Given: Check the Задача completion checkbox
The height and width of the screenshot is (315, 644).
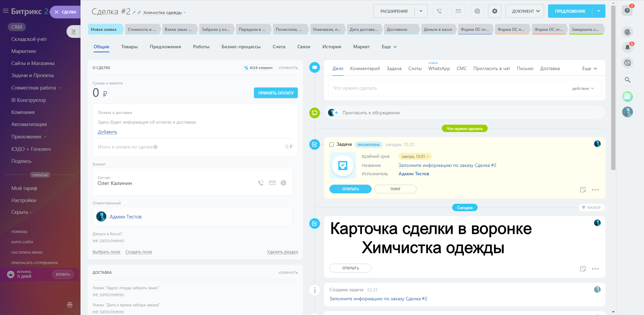Looking at the screenshot, I should point(331,145).
